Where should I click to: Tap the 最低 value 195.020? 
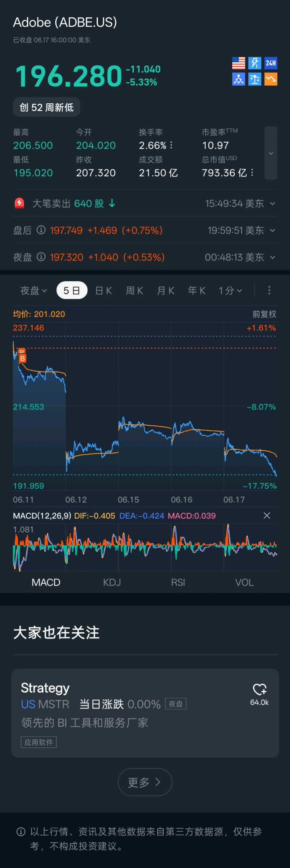33,173
